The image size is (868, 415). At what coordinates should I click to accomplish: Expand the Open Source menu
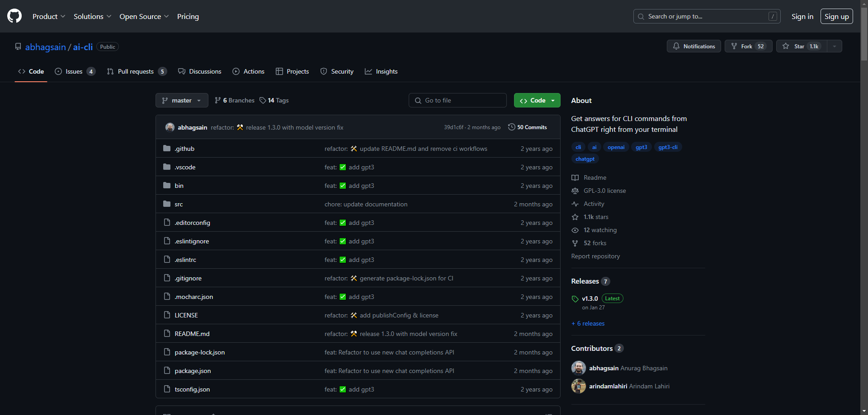point(144,16)
